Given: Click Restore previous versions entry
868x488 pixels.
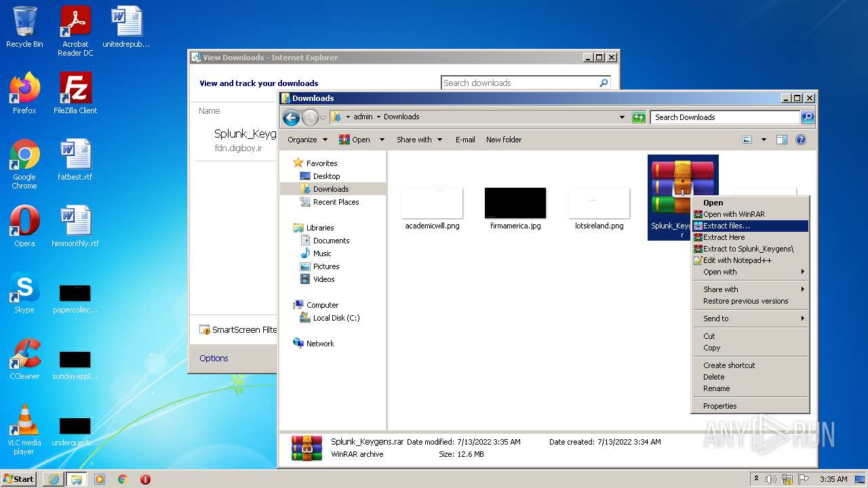Looking at the screenshot, I should coord(750,301).
